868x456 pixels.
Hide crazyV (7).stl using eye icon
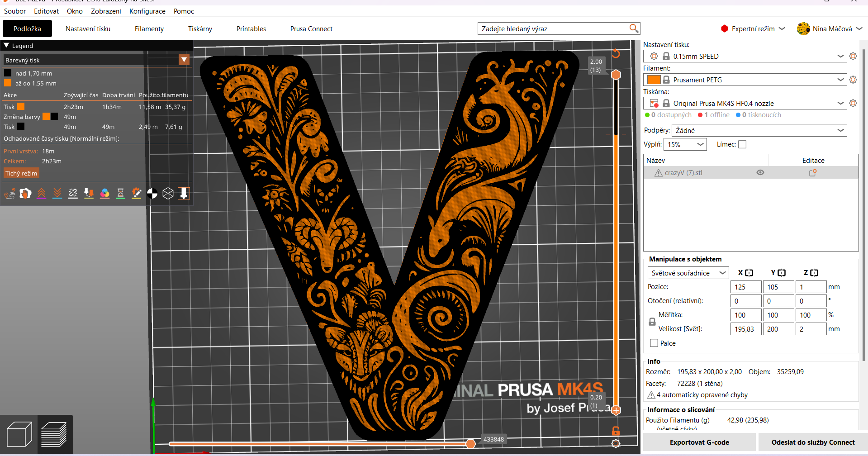(x=760, y=172)
